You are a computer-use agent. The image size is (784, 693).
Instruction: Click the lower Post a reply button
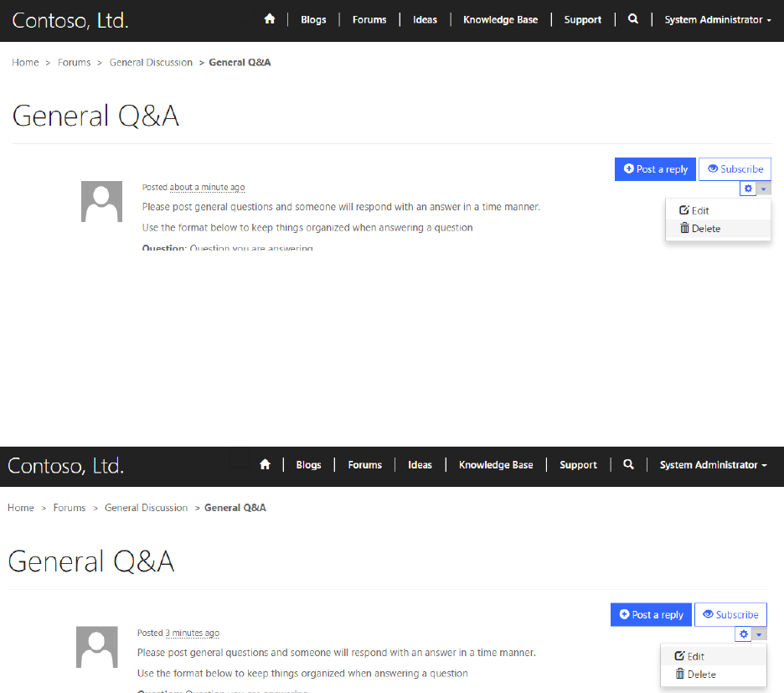[651, 614]
